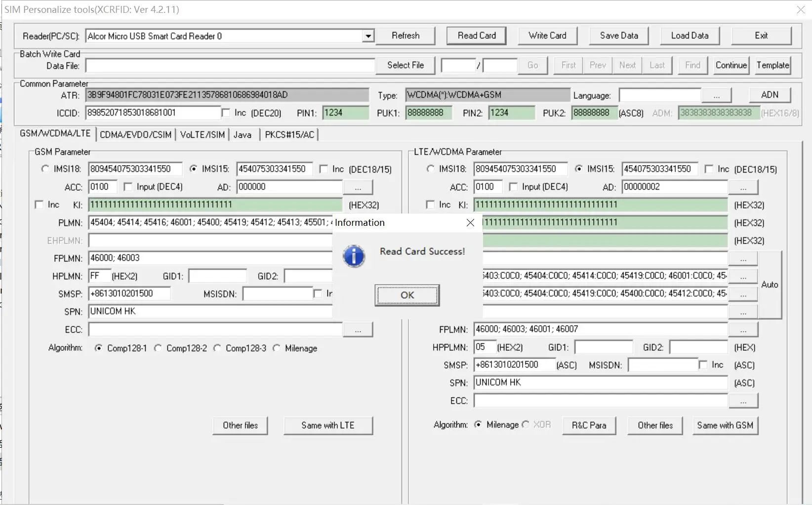The image size is (812, 505).
Task: Click OK on the Read Card Success dialog
Action: pos(406,295)
